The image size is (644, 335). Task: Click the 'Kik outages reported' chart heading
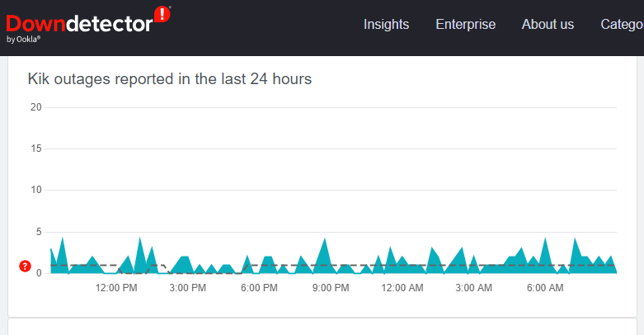tap(170, 79)
